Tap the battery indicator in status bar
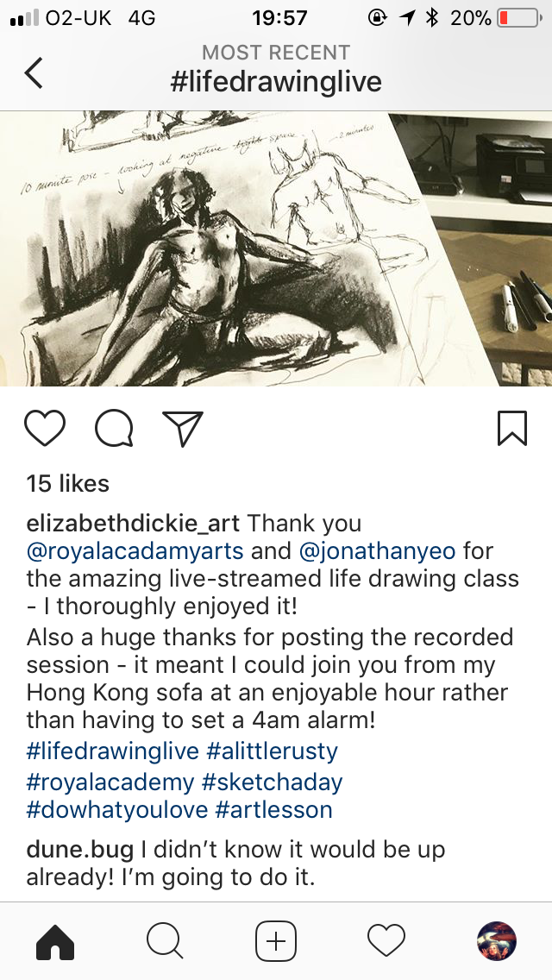Viewport: 552px width, 980px height. click(520, 18)
